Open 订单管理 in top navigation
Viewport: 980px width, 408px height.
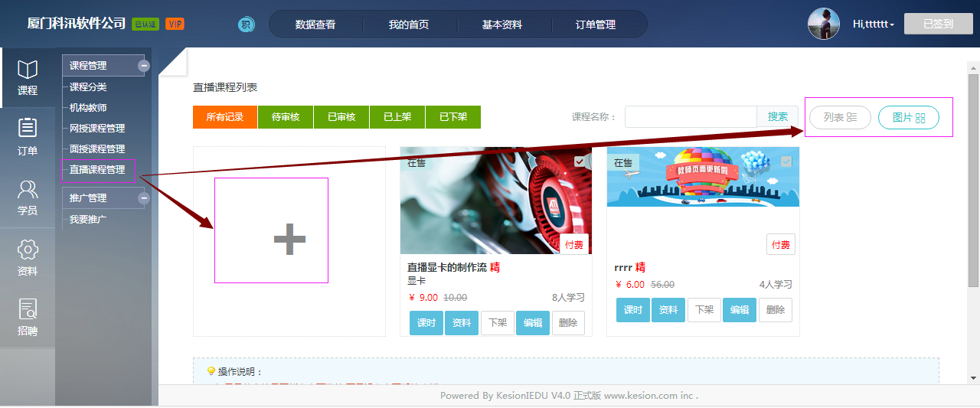[595, 24]
